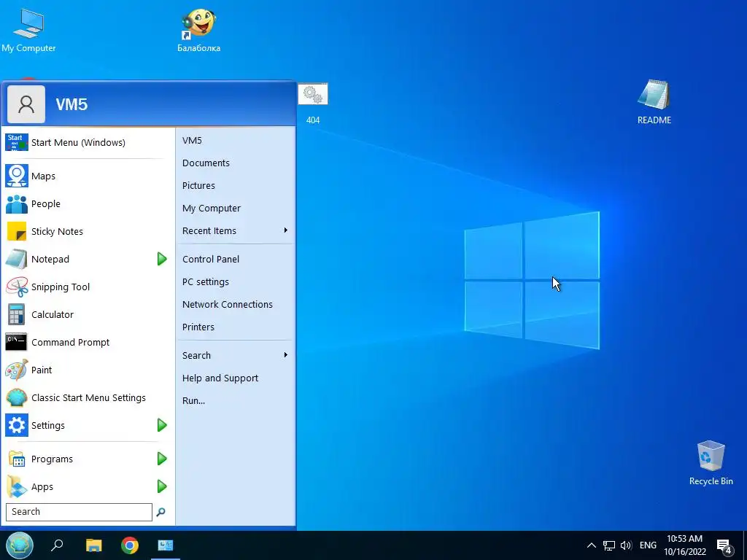Click the Programs folder icon
The width and height of the screenshot is (747, 560).
(x=17, y=459)
